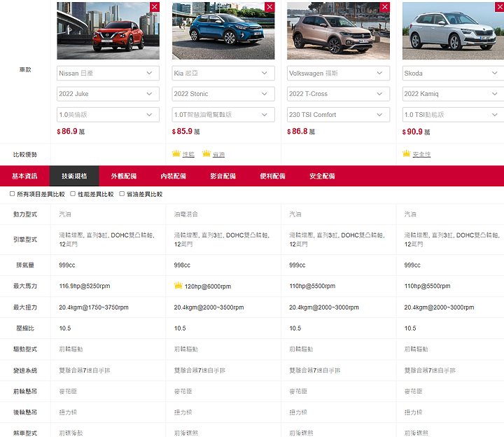Open the 2022 T-Cross model dropdown
Image resolution: width=504 pixels, height=437 pixels.
pos(338,94)
